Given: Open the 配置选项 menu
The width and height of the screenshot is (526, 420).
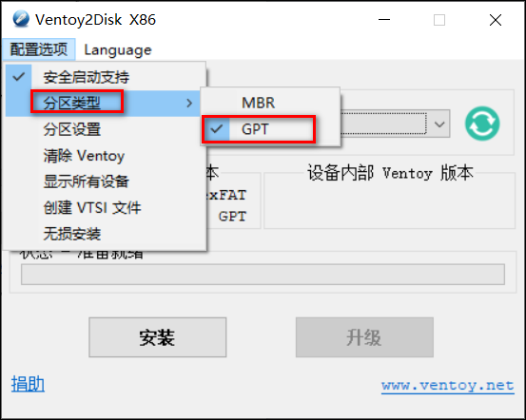Looking at the screenshot, I should pos(39,49).
